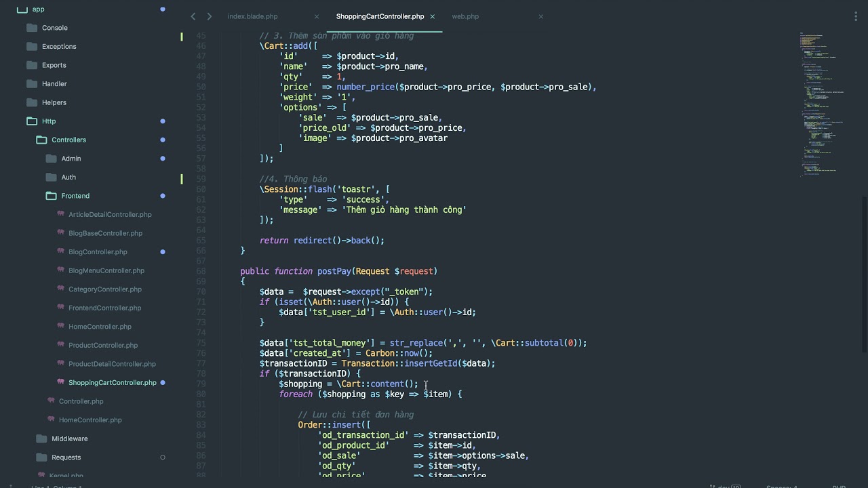Click "\Session::flash('toastr', [" line
Image resolution: width=868 pixels, height=488 pixels.
pos(324,189)
